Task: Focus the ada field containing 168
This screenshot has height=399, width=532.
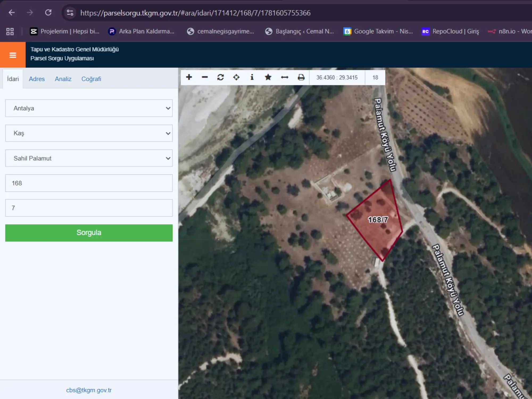Action: [89, 183]
